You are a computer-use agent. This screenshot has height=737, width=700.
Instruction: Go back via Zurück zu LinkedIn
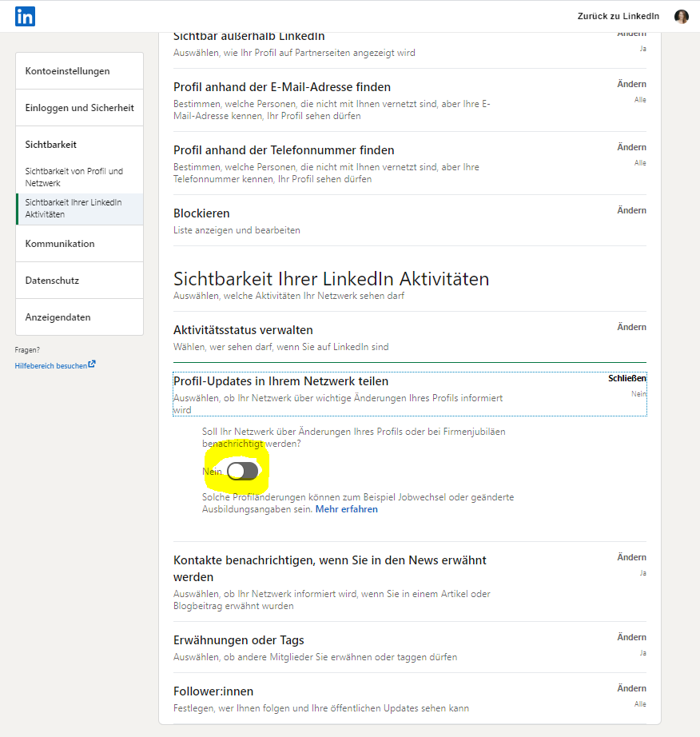click(x=618, y=17)
